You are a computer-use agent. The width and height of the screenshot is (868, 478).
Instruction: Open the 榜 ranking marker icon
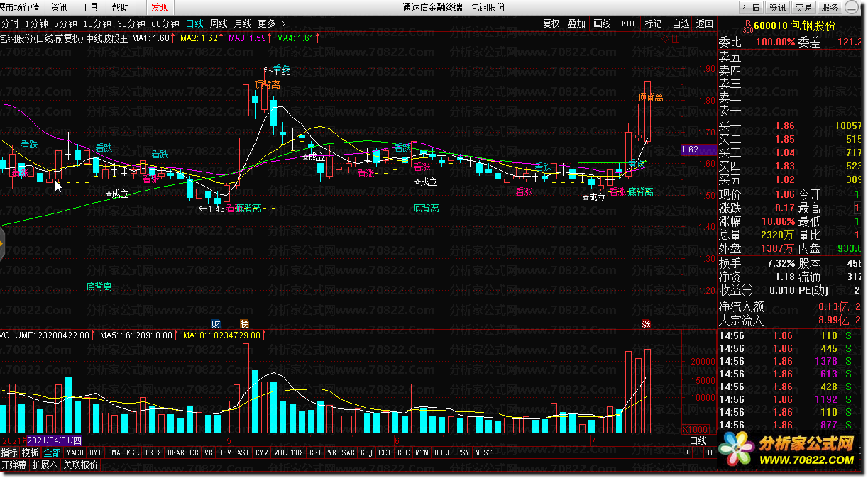coord(245,323)
